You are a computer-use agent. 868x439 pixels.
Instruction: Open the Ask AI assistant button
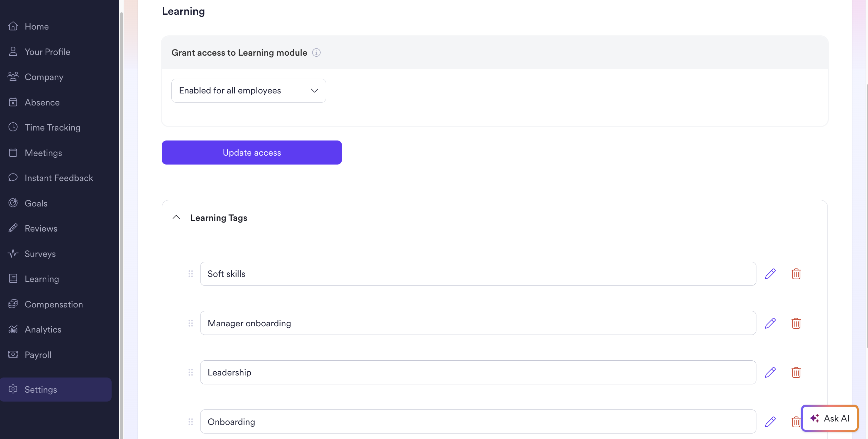[x=830, y=418]
